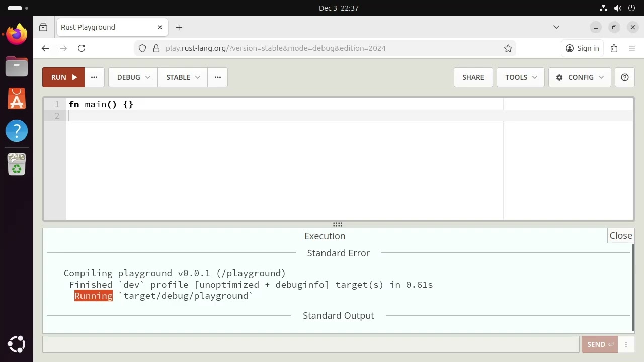Open stdin more options kebab menu
This screenshot has height=362, width=644.
(626, 344)
